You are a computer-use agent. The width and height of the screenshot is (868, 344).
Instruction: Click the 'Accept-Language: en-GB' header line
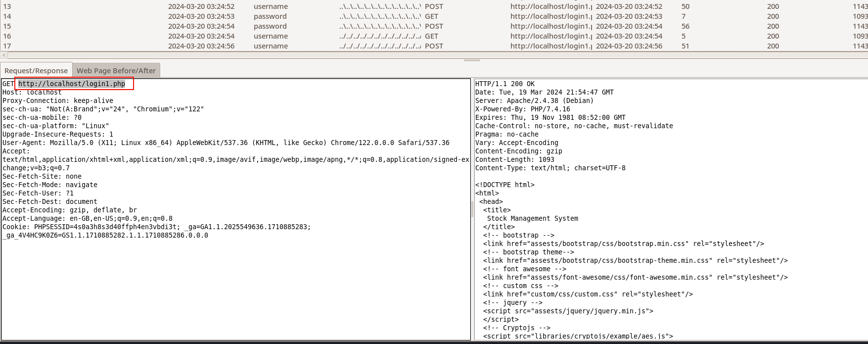coord(88,218)
